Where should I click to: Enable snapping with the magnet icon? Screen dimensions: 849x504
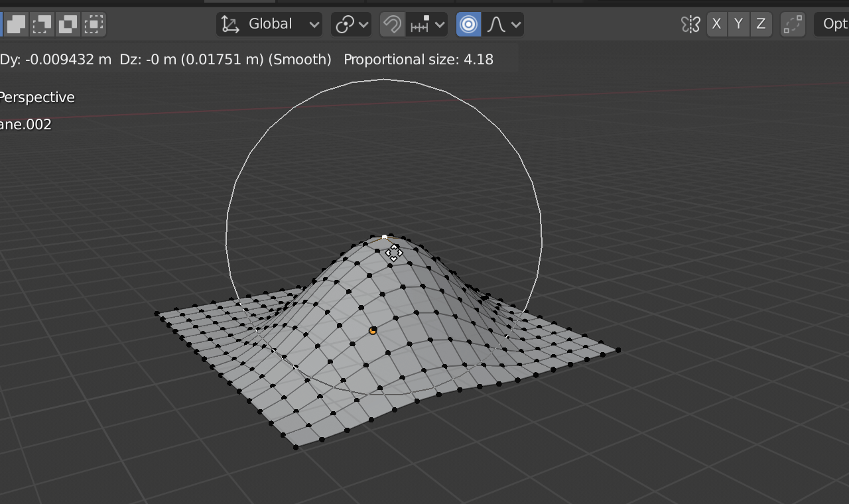coord(392,24)
